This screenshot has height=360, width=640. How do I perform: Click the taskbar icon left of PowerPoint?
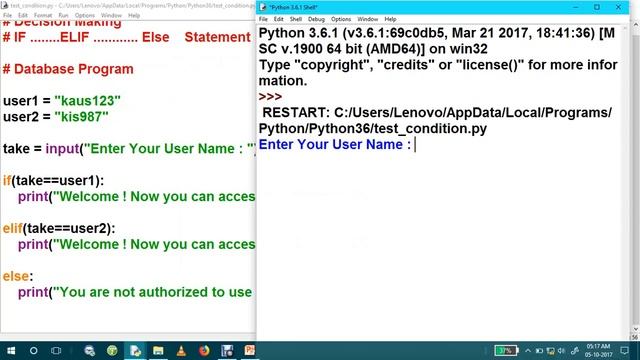(227, 351)
